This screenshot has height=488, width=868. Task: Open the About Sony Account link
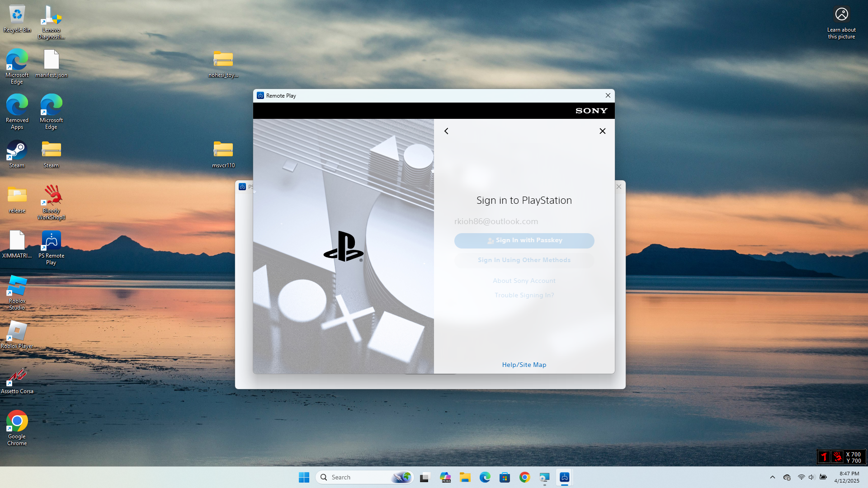(524, 281)
